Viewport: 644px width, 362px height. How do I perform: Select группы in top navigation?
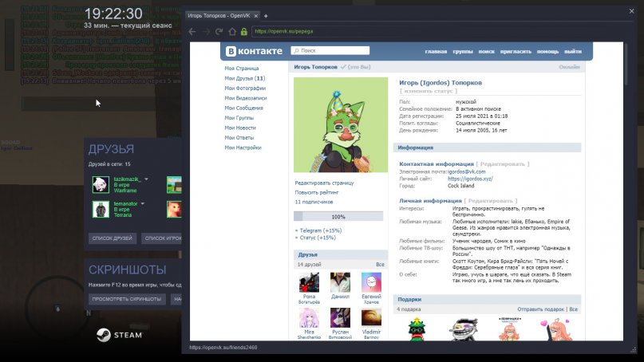(x=463, y=51)
